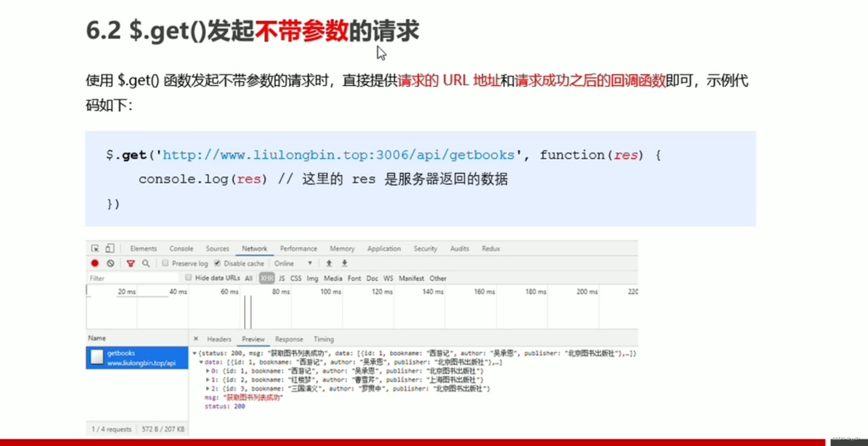Click the getbooks URL in code sample
The width and height of the screenshot is (868, 446).
coord(338,155)
